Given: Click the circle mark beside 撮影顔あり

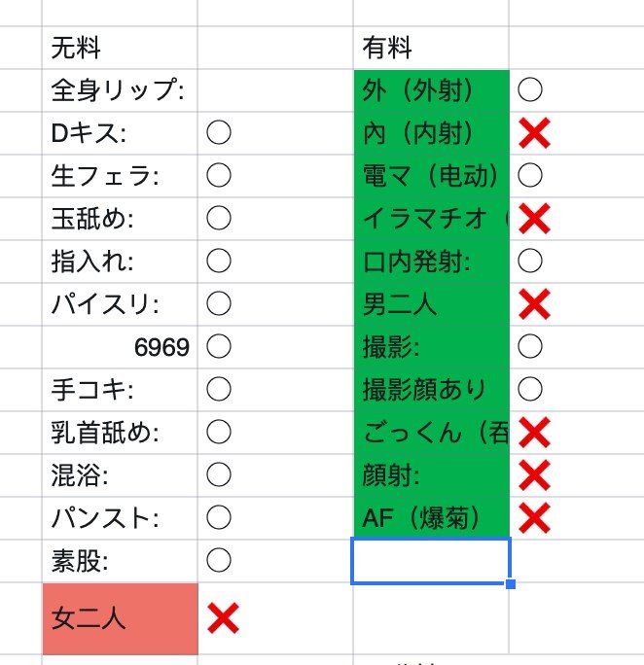Looking at the screenshot, I should pos(530,390).
